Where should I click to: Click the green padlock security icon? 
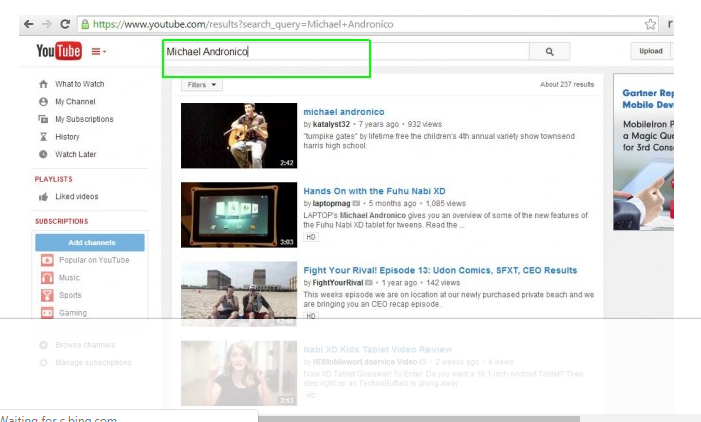(85, 24)
